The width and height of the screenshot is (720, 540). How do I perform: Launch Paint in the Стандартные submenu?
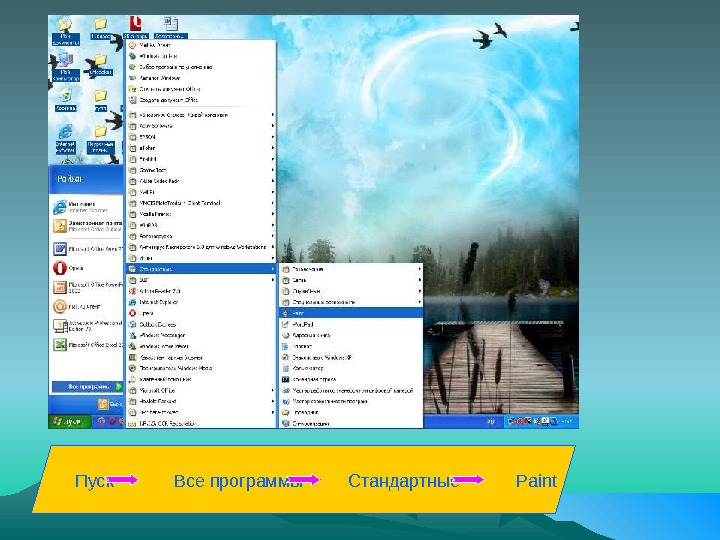tap(351, 313)
